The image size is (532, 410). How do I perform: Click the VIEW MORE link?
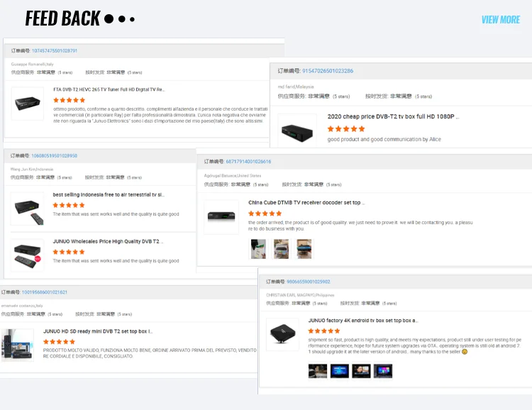pos(501,20)
